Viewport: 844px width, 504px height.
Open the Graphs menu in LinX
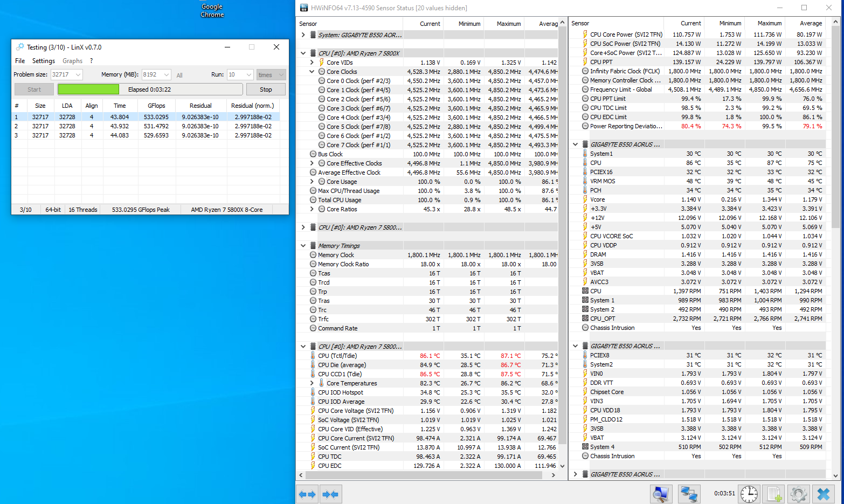[x=73, y=61]
